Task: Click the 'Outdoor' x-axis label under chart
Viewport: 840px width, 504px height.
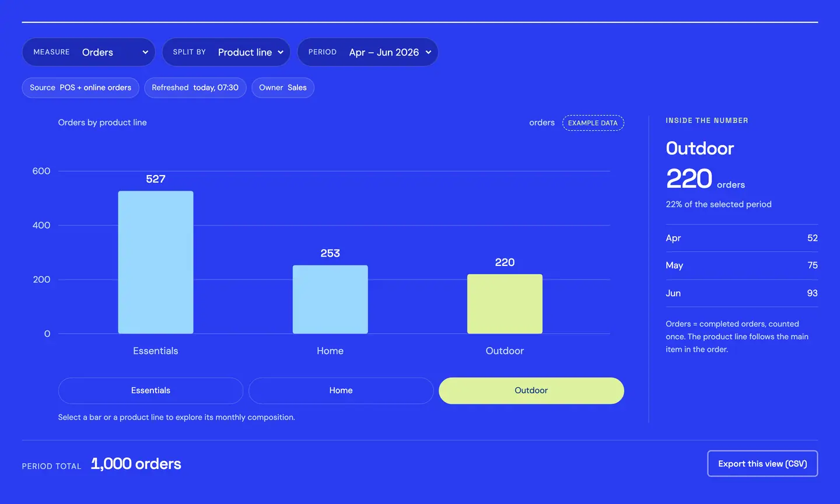Action: pos(505,351)
